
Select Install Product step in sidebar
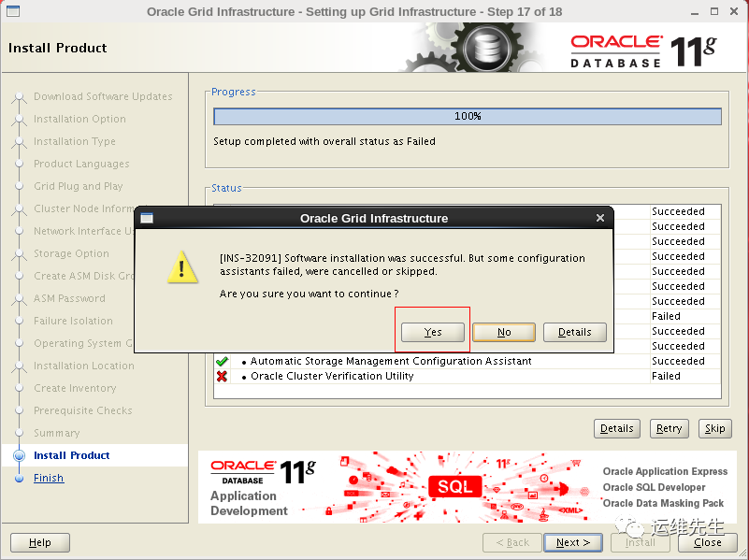pos(72,455)
